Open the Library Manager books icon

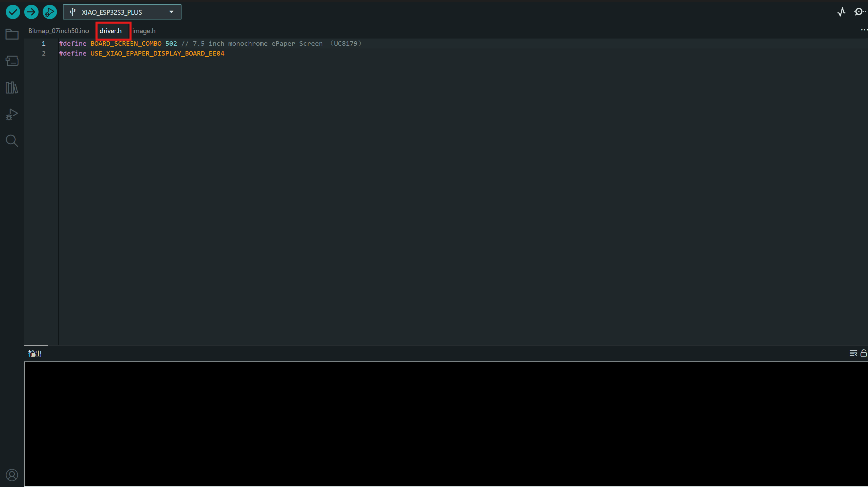point(12,88)
